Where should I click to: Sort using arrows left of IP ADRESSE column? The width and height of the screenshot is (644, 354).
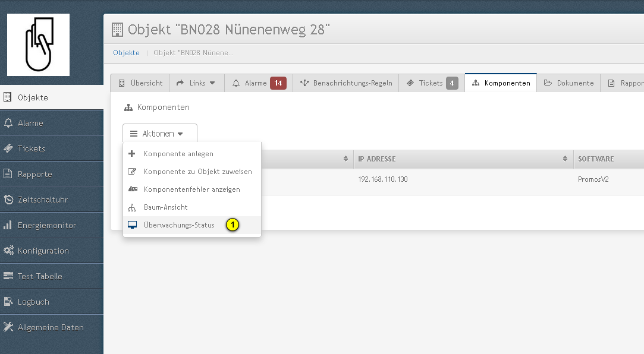point(345,159)
